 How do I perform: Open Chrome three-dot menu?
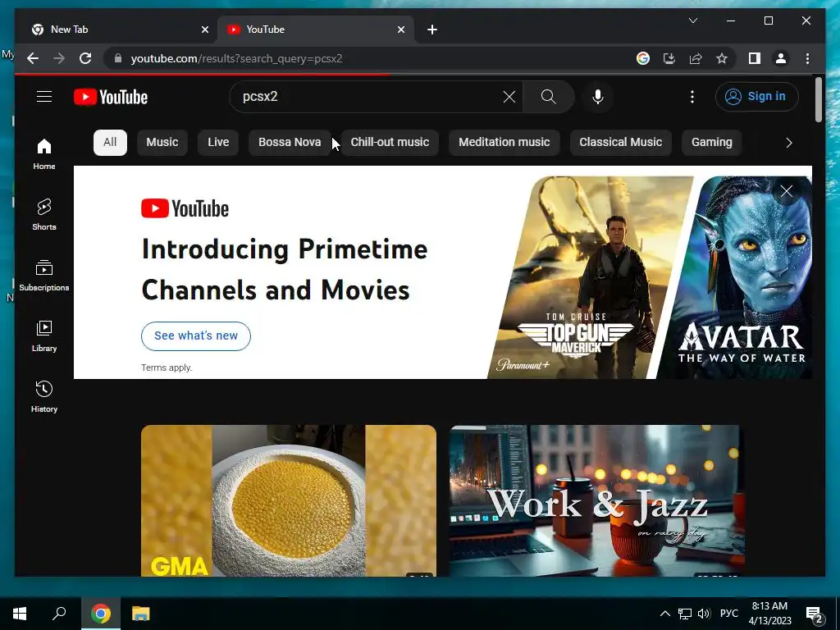click(807, 58)
